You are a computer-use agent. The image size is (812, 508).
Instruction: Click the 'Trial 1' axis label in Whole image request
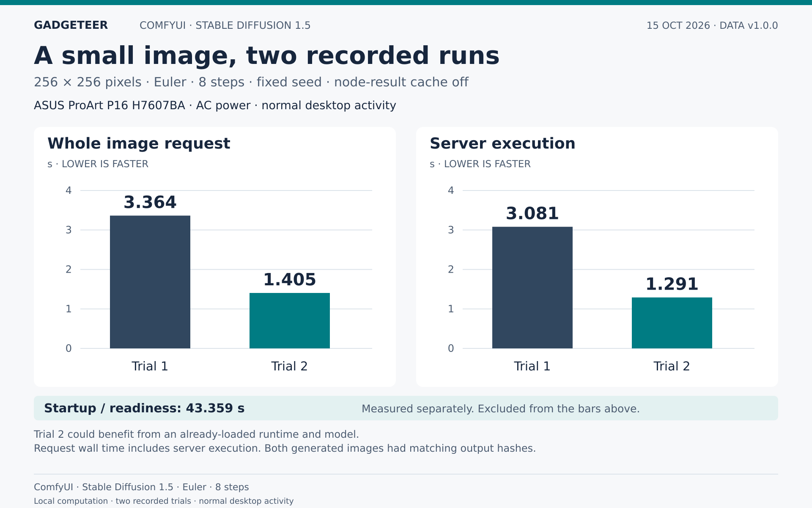150,366
